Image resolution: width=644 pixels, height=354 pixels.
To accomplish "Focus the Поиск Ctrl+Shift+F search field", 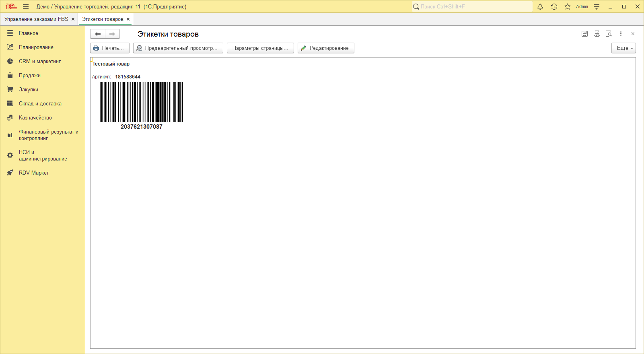I will (472, 6).
